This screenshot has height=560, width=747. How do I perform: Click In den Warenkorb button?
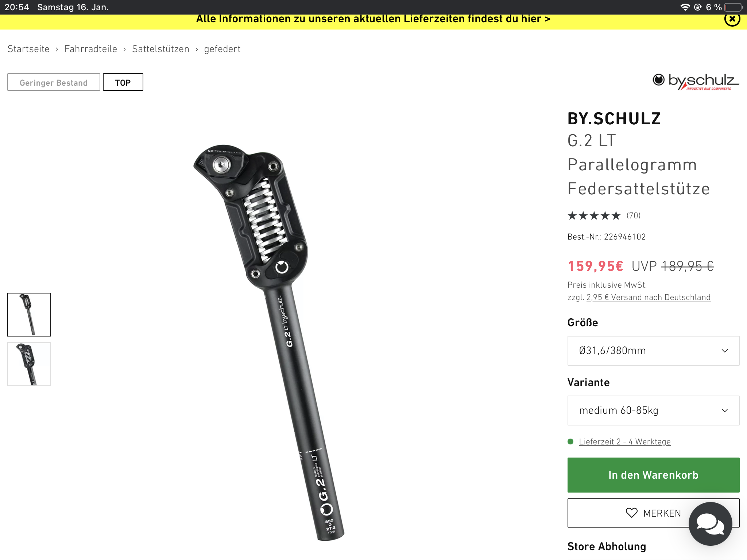pos(653,475)
